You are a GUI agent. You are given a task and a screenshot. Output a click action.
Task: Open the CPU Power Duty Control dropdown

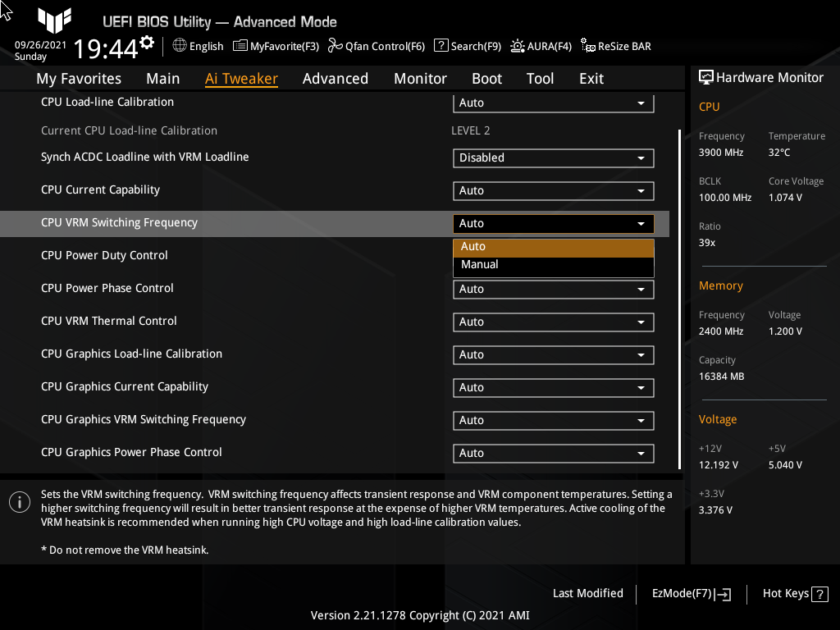point(553,256)
